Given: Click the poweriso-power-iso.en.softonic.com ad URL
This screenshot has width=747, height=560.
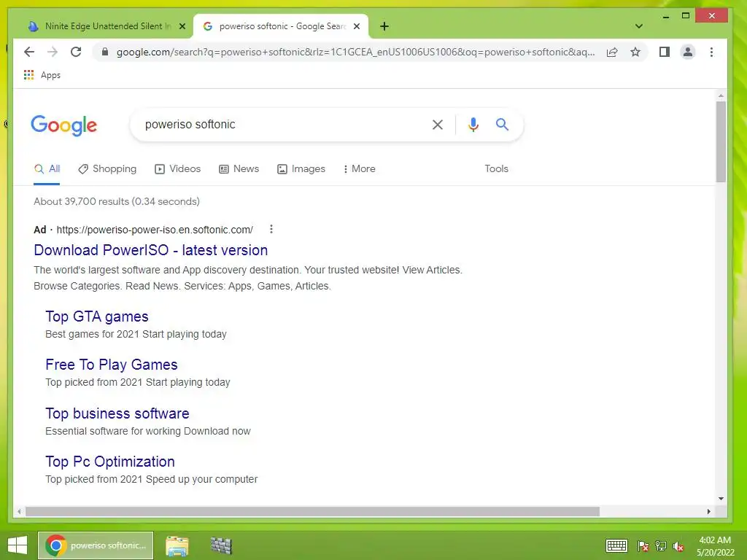Looking at the screenshot, I should tap(155, 230).
